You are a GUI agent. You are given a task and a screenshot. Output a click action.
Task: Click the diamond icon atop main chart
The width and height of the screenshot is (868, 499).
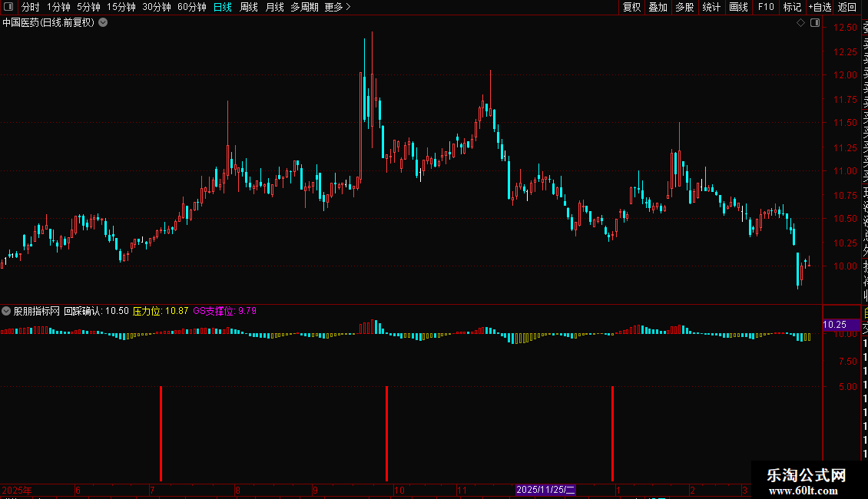click(800, 23)
